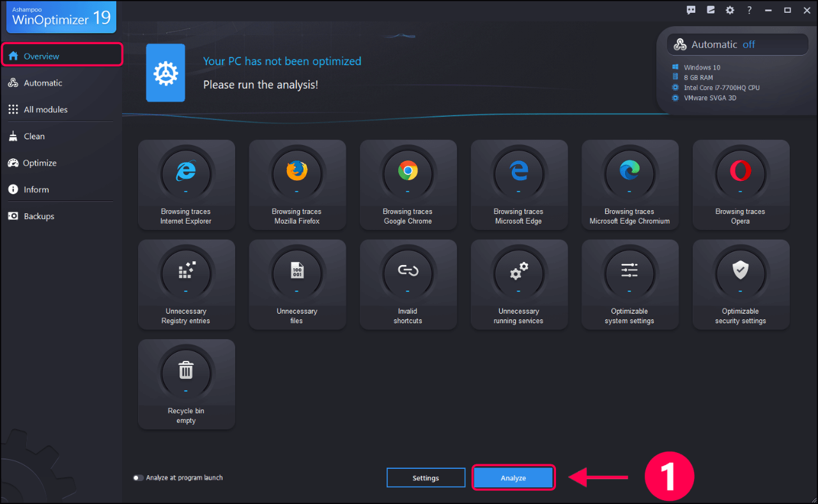The height and width of the screenshot is (504, 818).
Task: Click the notes edit icon in title bar
Action: [710, 10]
